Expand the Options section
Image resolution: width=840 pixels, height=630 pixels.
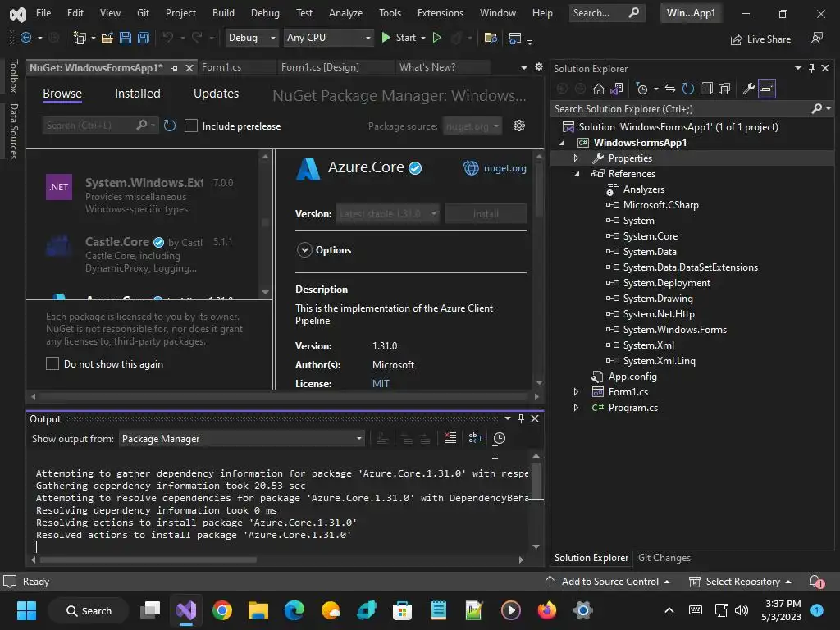[304, 250]
